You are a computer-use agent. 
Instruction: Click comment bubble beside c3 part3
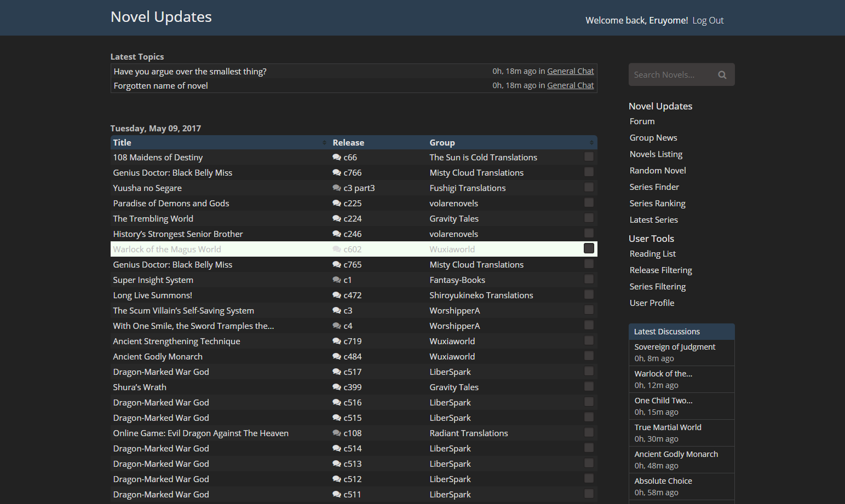pos(336,188)
